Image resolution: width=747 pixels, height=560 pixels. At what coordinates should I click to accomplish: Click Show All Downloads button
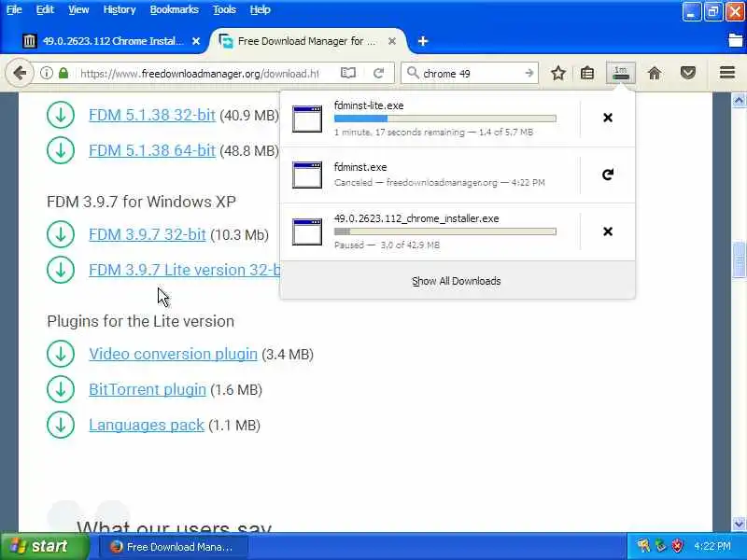[x=457, y=281]
